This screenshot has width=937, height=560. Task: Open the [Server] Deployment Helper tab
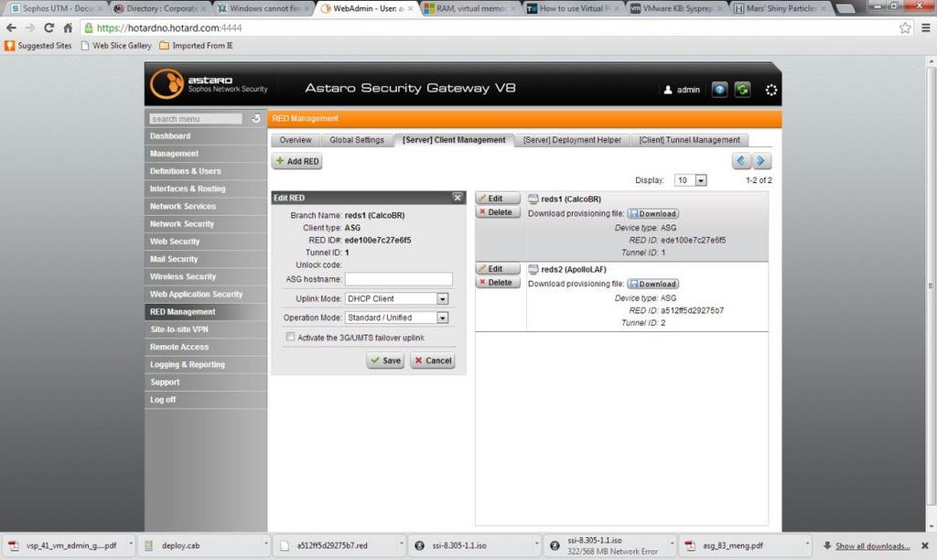[572, 140]
